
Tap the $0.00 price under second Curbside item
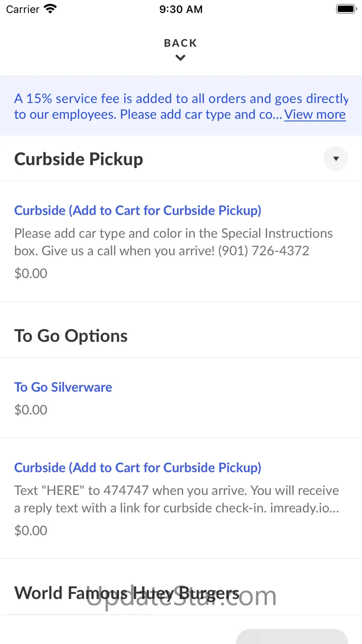pyautogui.click(x=31, y=530)
